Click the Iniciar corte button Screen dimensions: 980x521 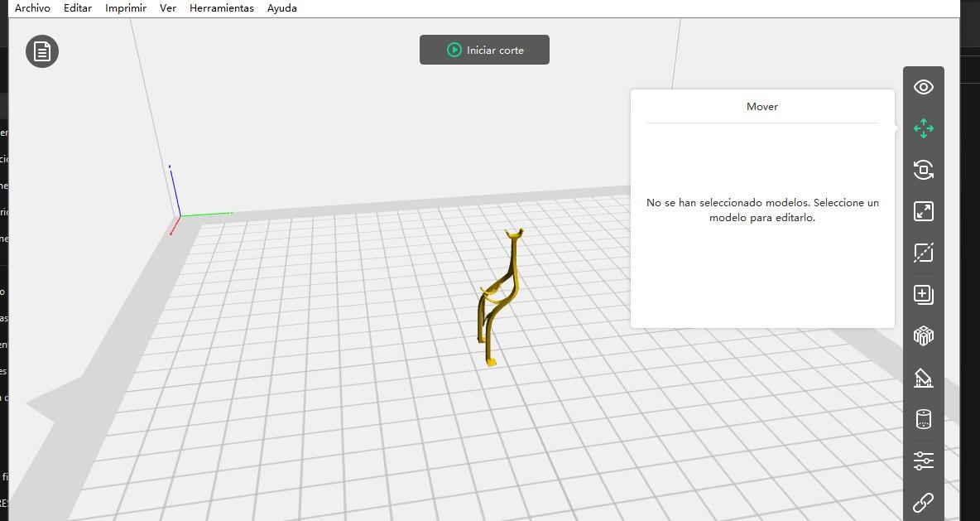484,50
